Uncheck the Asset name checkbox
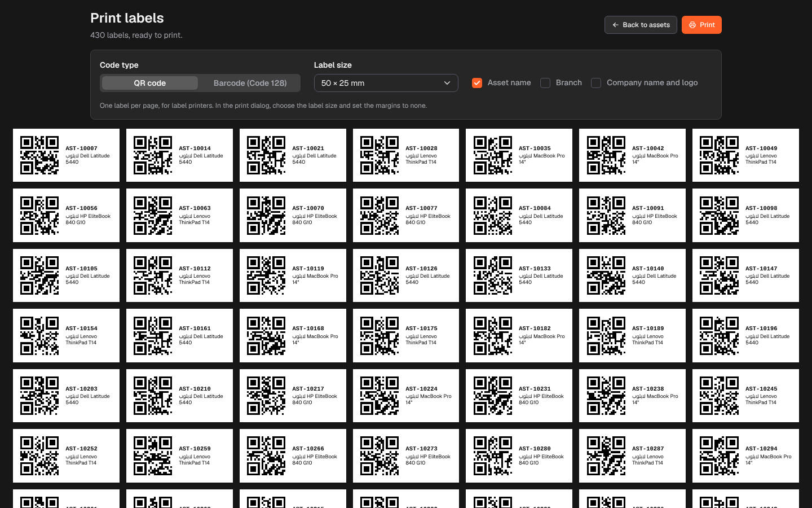The height and width of the screenshot is (508, 812). point(477,83)
